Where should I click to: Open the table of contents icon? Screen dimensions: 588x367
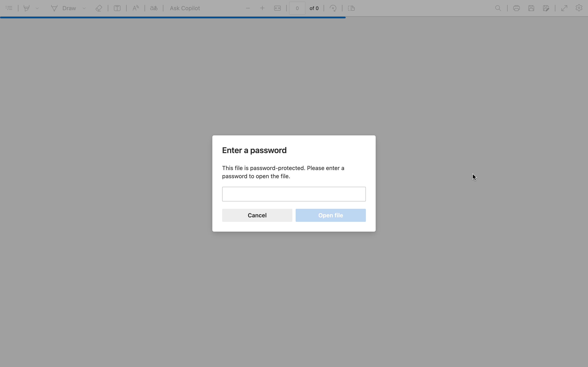click(9, 8)
